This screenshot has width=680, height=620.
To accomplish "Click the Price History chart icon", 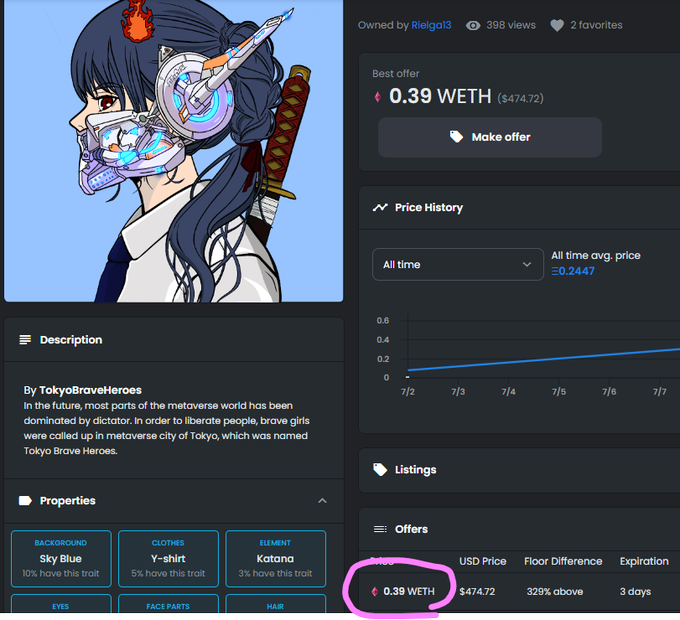I will (x=380, y=207).
